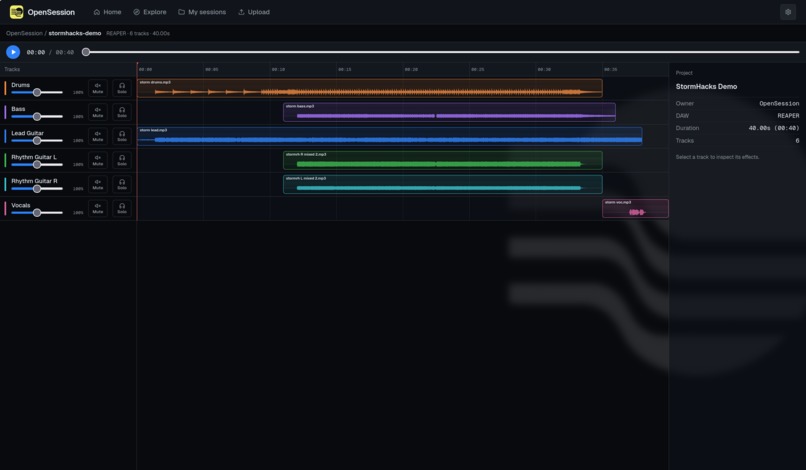Mute the Vocals track

click(x=98, y=208)
